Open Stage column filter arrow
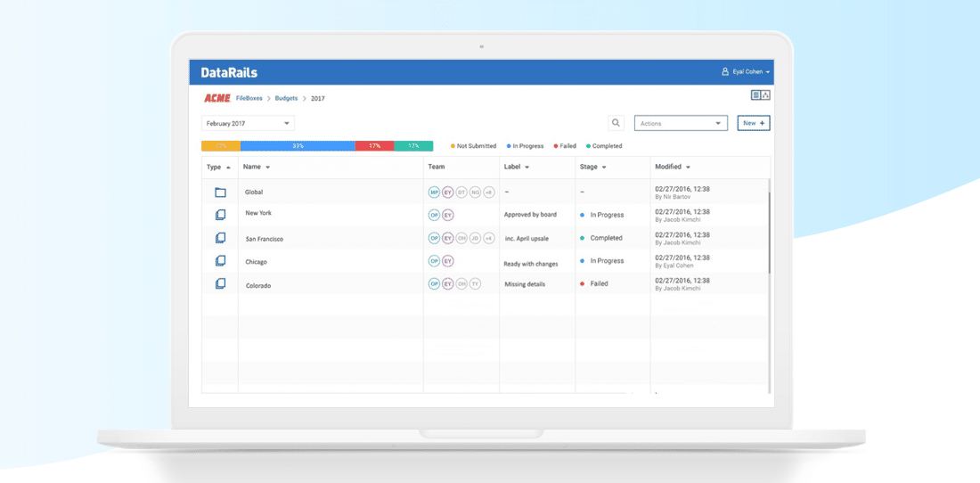Image resolution: width=980 pixels, height=483 pixels. pos(604,168)
